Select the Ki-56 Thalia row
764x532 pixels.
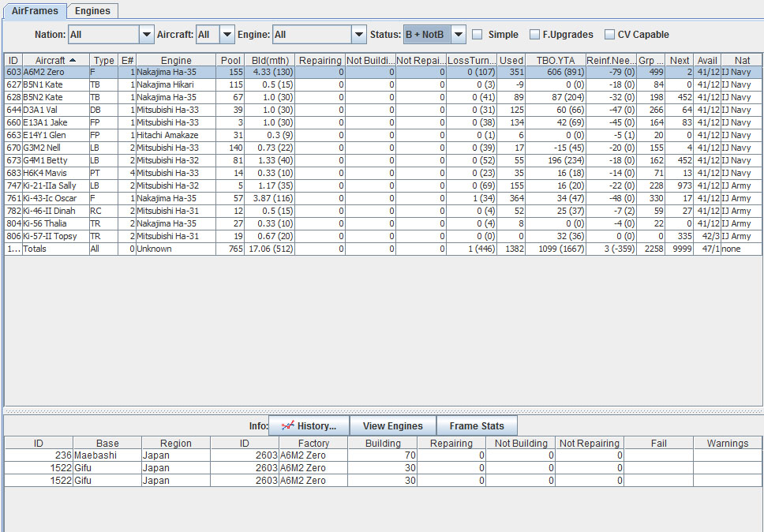[x=384, y=224]
